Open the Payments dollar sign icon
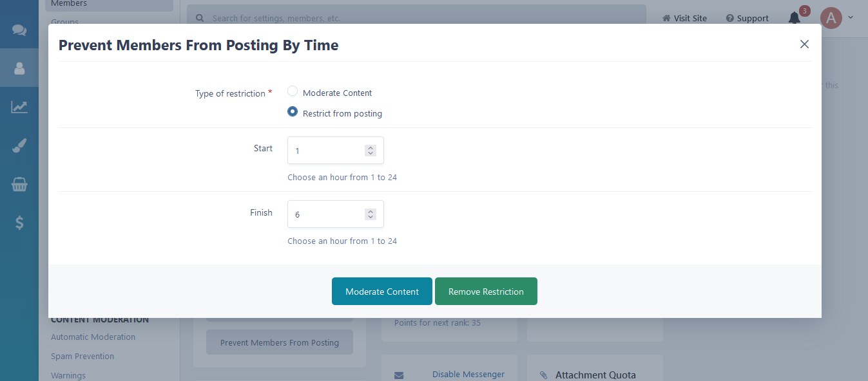Image resolution: width=868 pixels, height=381 pixels. coord(19,223)
